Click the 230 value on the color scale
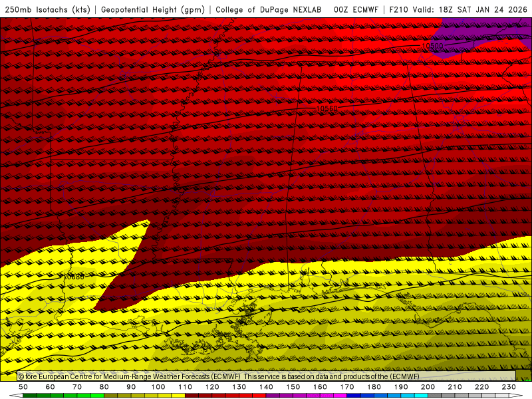 click(509, 387)
